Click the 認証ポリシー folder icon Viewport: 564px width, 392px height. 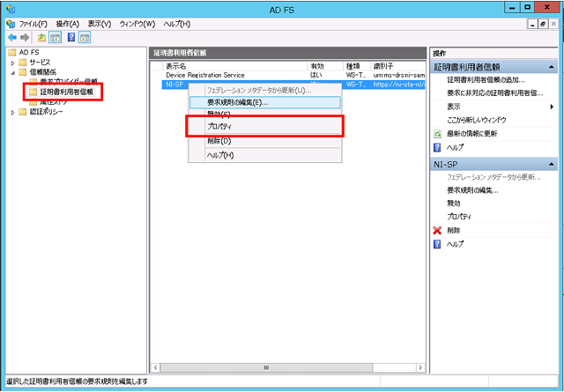(23, 112)
